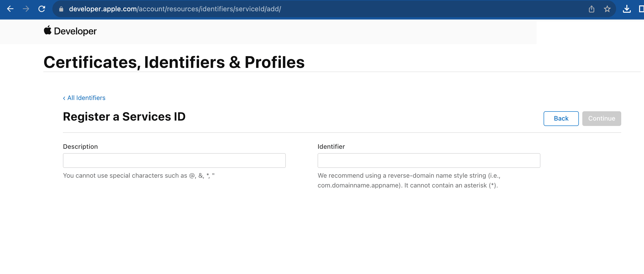
Task: Reload the current page
Action: 42,9
